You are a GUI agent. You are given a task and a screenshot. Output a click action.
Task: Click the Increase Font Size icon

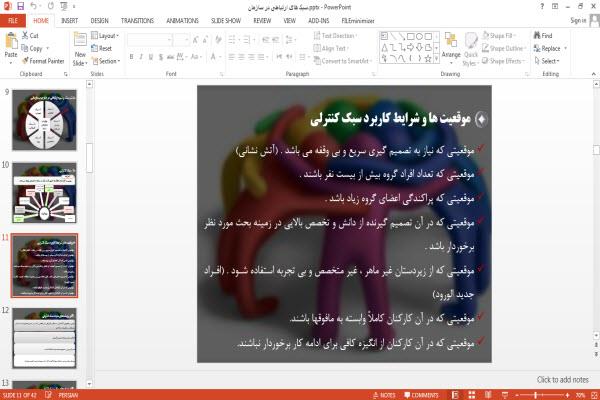point(196,39)
